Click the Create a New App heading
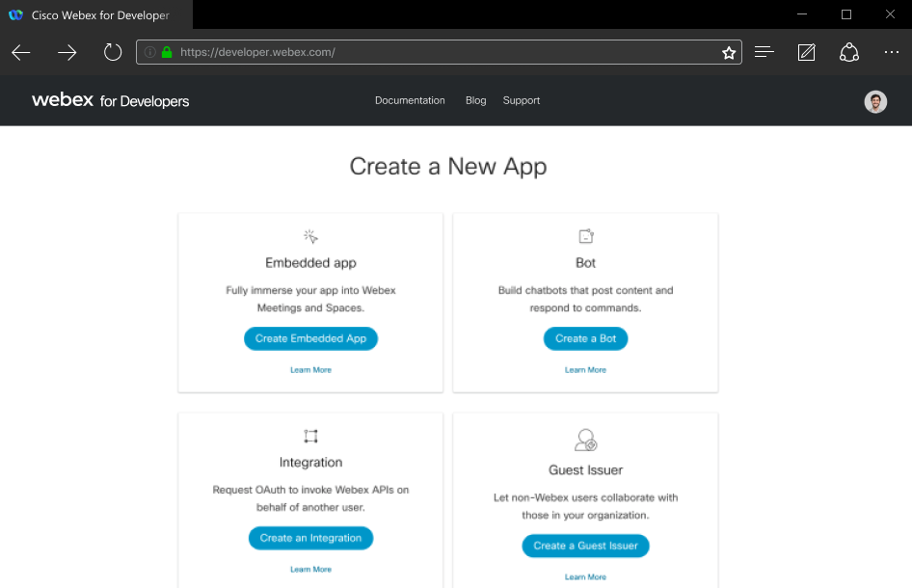912x588 pixels. click(x=448, y=167)
